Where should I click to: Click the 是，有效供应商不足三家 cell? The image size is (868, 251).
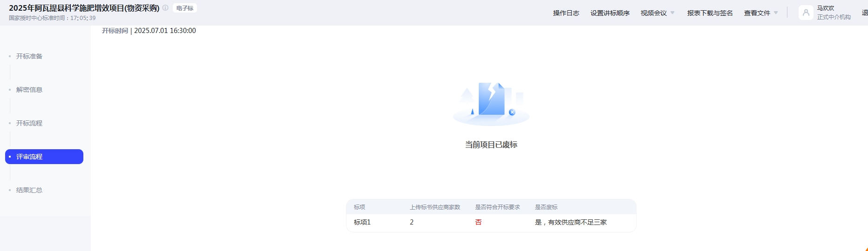point(571,222)
